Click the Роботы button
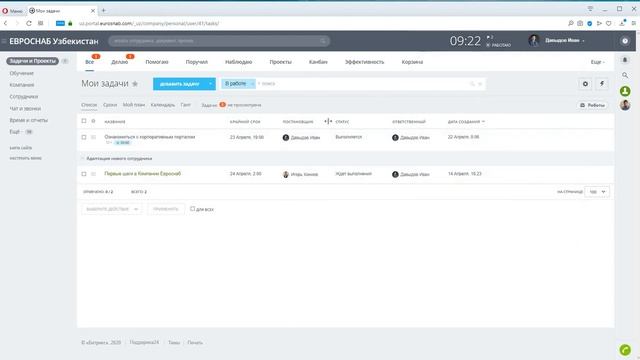 coord(592,105)
